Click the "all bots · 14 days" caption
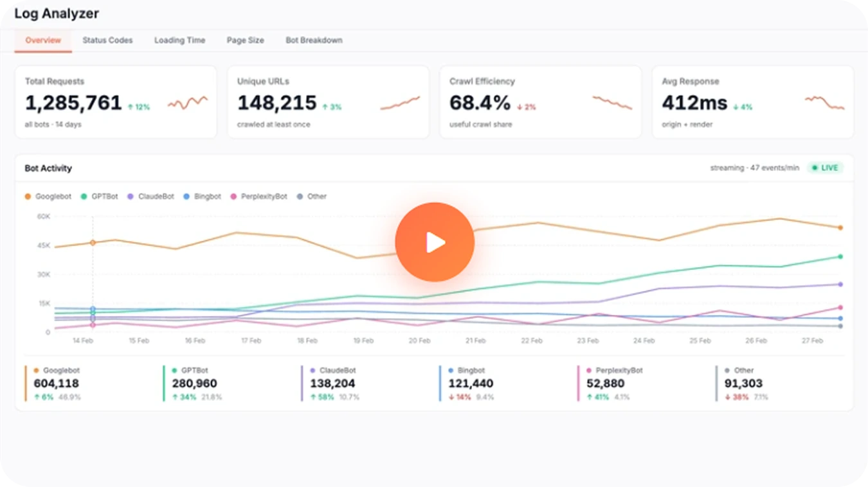The image size is (868, 487). click(53, 125)
